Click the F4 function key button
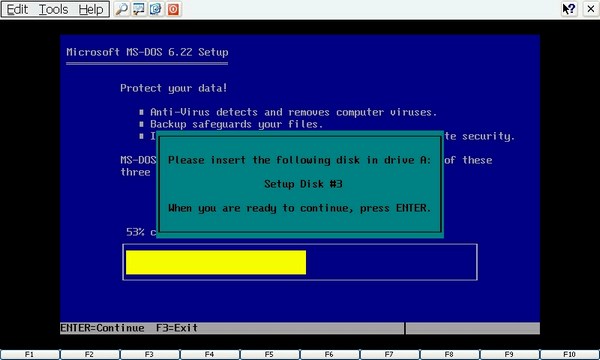Viewport: 600px width, 360px height. [210, 355]
